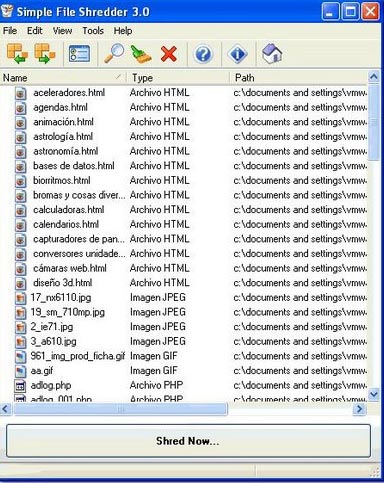The height and width of the screenshot is (483, 384).
Task: Select the bases de datos.html file
Action: (x=74, y=166)
